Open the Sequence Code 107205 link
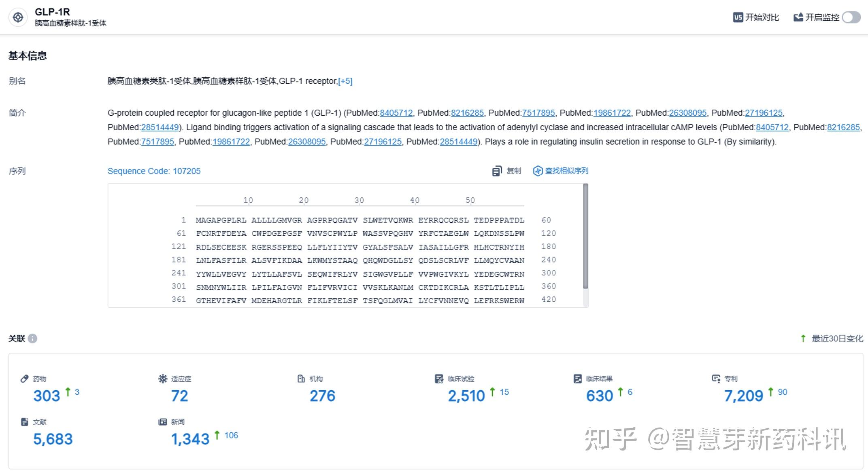868x474 pixels. tap(154, 171)
